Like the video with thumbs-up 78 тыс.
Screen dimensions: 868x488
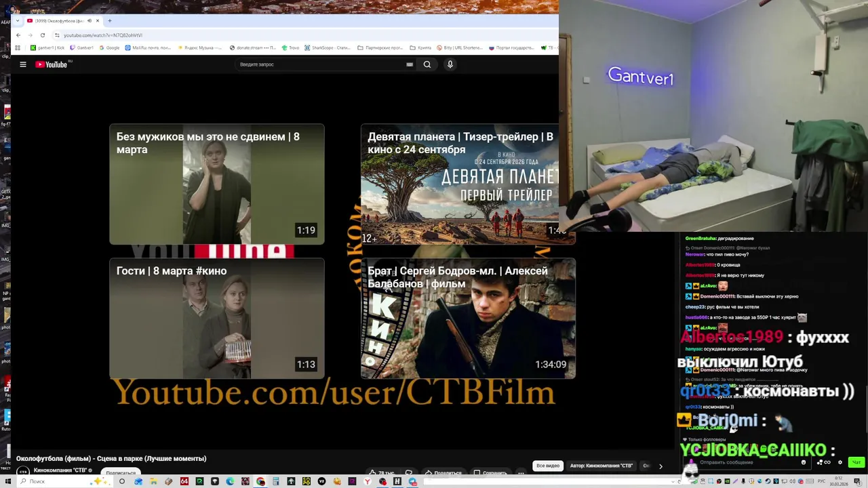(381, 472)
